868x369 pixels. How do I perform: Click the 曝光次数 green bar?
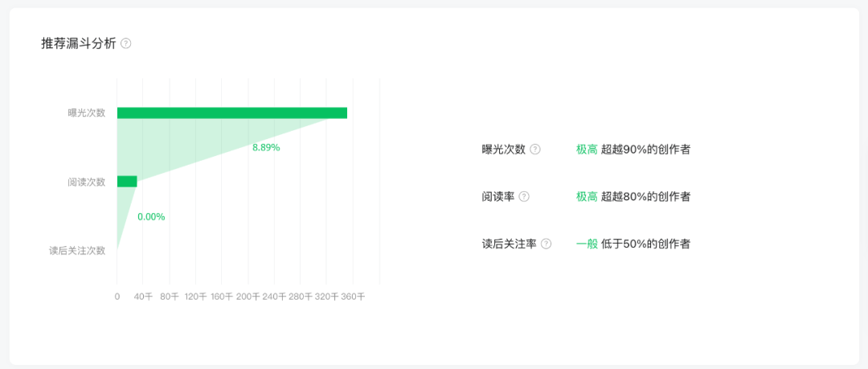(232, 113)
